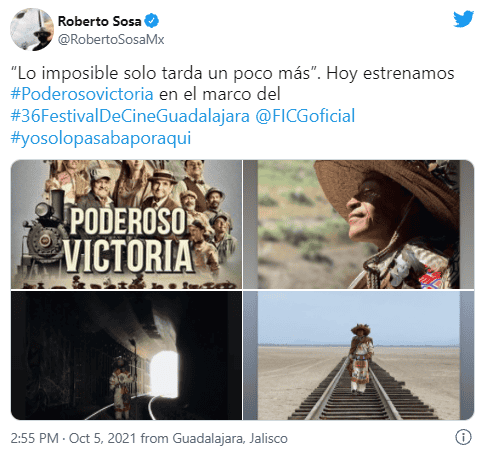Click the 2:55 PM timestamp

[35, 438]
